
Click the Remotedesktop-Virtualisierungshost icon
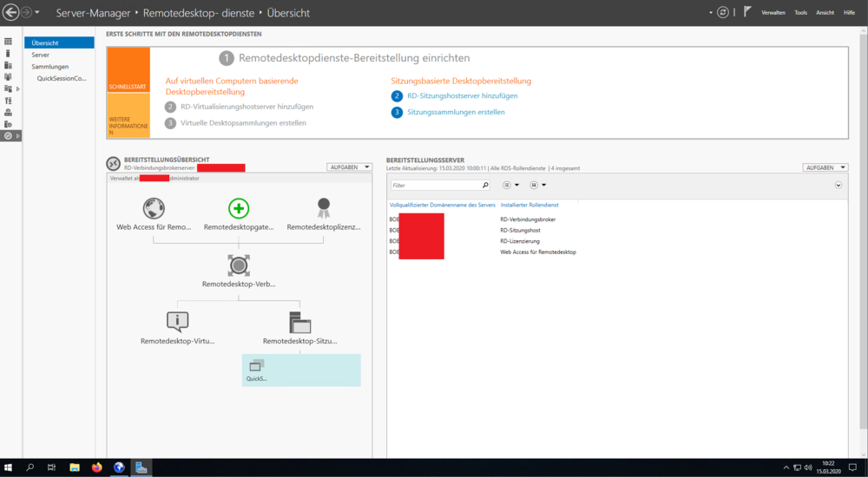click(x=177, y=322)
